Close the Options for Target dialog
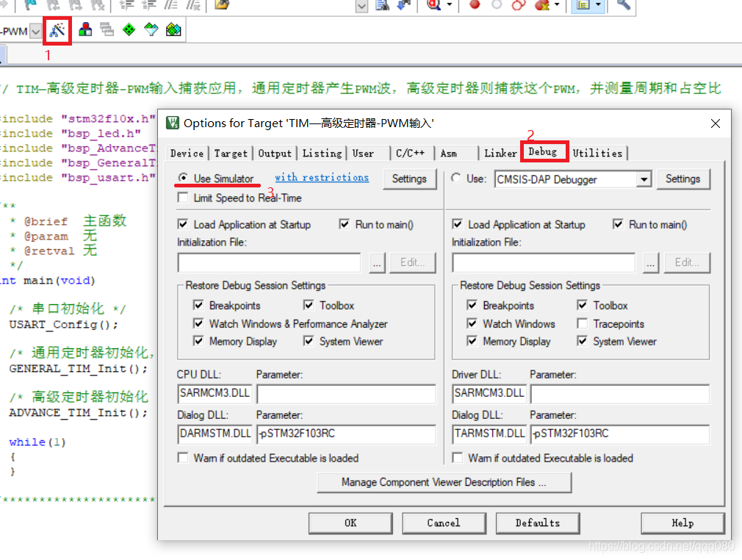Screen dimensions: 742x560 (715, 123)
